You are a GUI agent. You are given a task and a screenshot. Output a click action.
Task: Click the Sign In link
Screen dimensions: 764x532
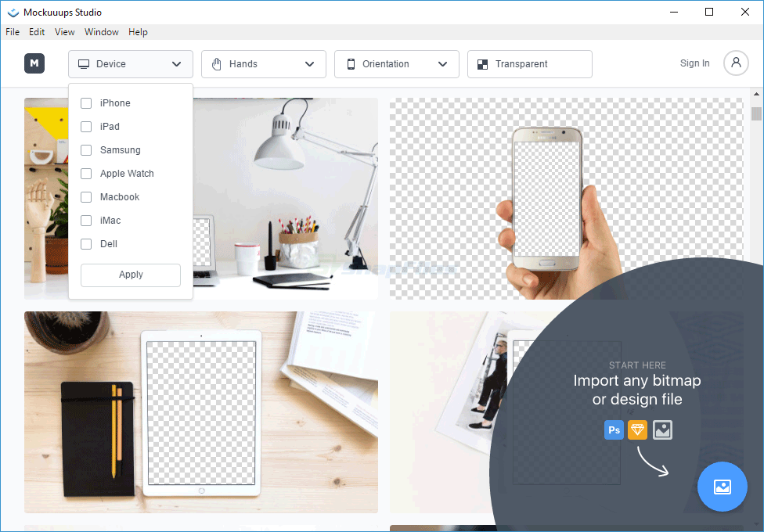tap(694, 63)
